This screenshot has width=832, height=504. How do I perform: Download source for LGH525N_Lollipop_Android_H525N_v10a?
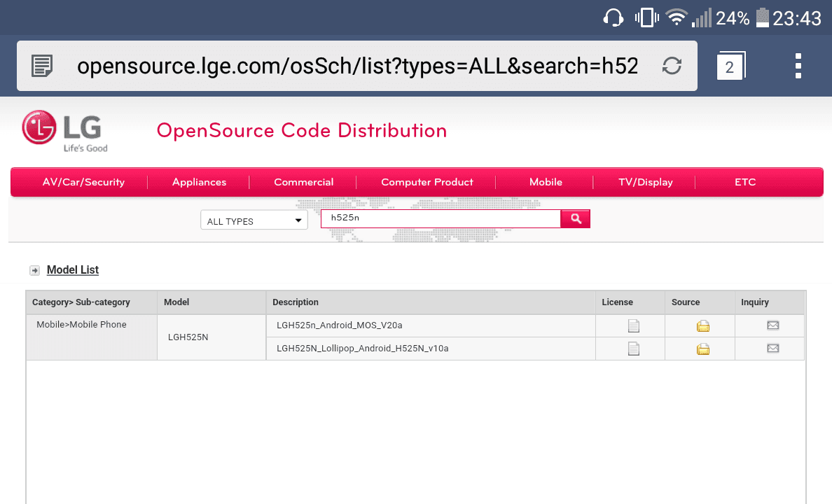pyautogui.click(x=703, y=349)
